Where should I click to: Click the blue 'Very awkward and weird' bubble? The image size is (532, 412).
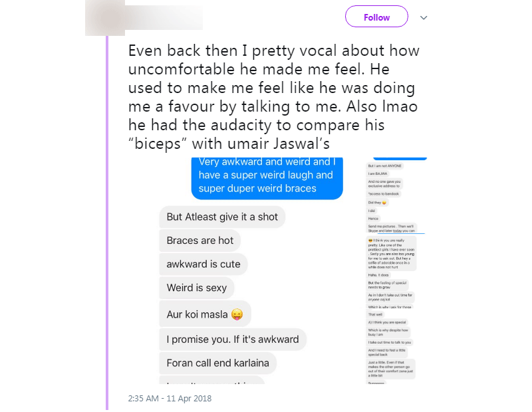[x=267, y=175]
